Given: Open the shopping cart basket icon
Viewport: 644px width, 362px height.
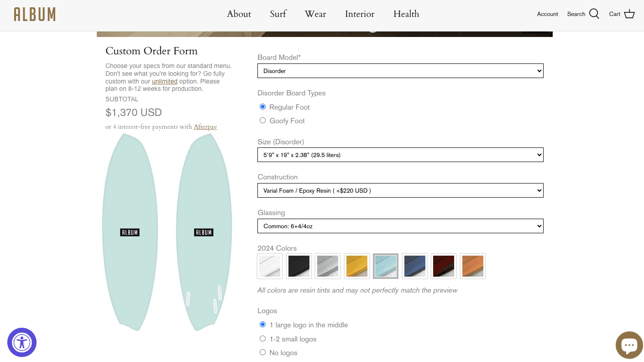Looking at the screenshot, I should pyautogui.click(x=629, y=14).
